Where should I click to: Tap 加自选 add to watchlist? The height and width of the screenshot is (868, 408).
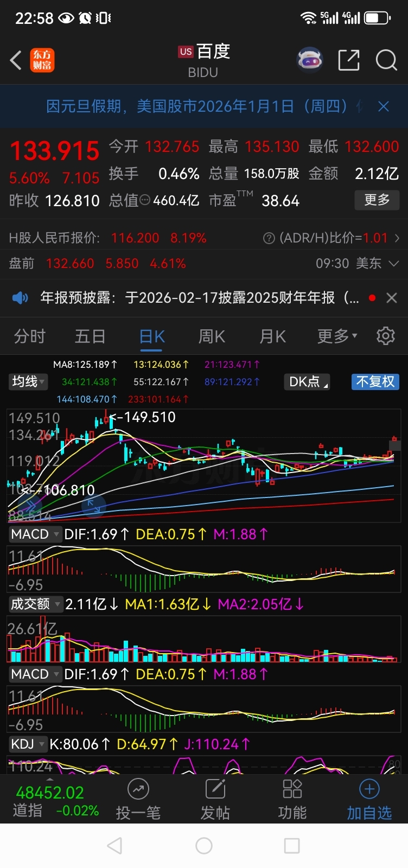point(369,799)
